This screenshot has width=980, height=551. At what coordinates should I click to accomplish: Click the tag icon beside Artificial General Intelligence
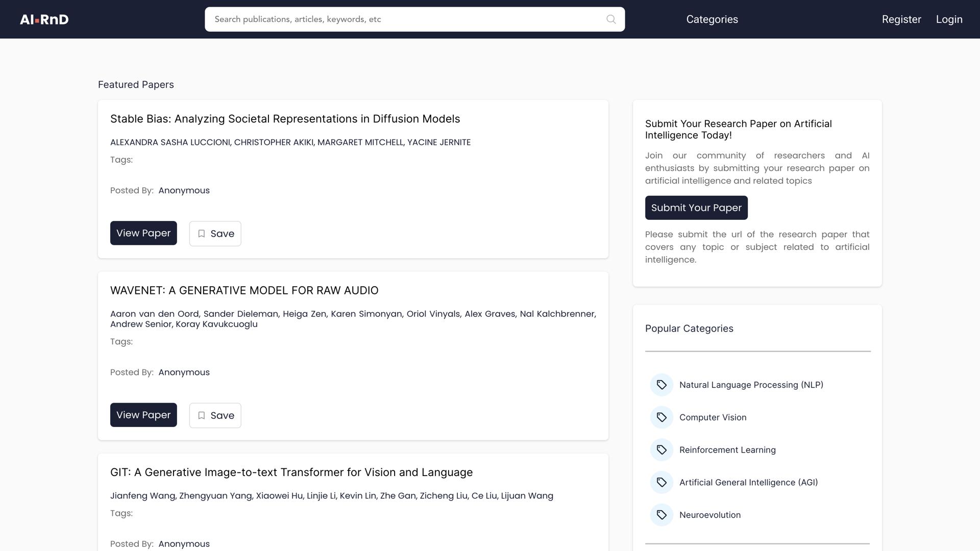(x=661, y=483)
